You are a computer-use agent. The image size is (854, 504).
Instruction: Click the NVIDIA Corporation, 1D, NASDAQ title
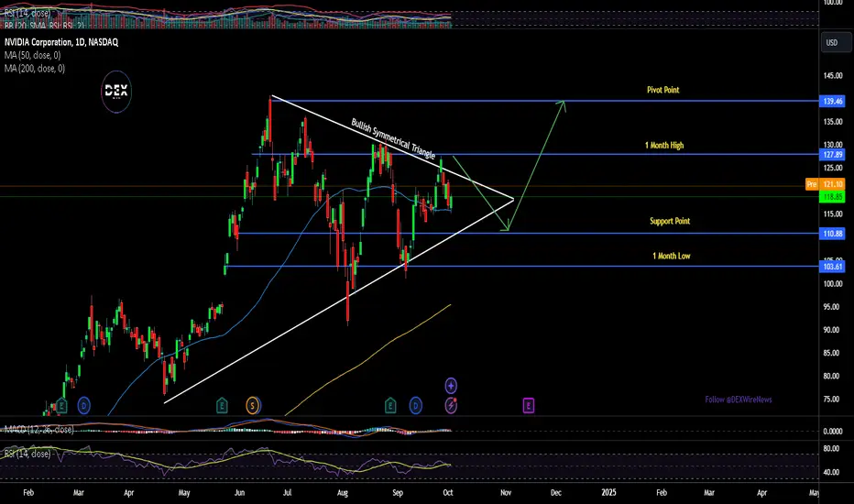click(x=61, y=42)
